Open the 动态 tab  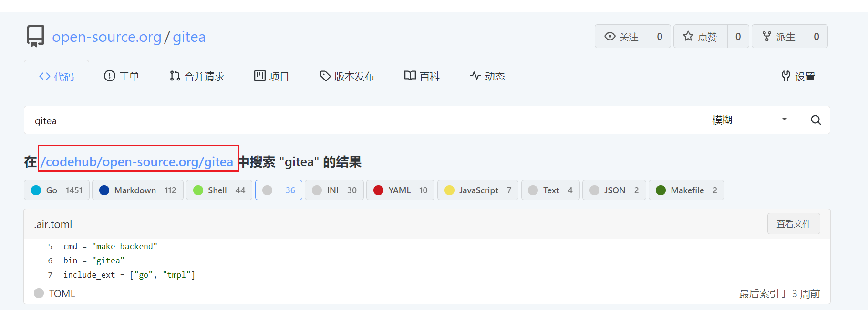(487, 76)
